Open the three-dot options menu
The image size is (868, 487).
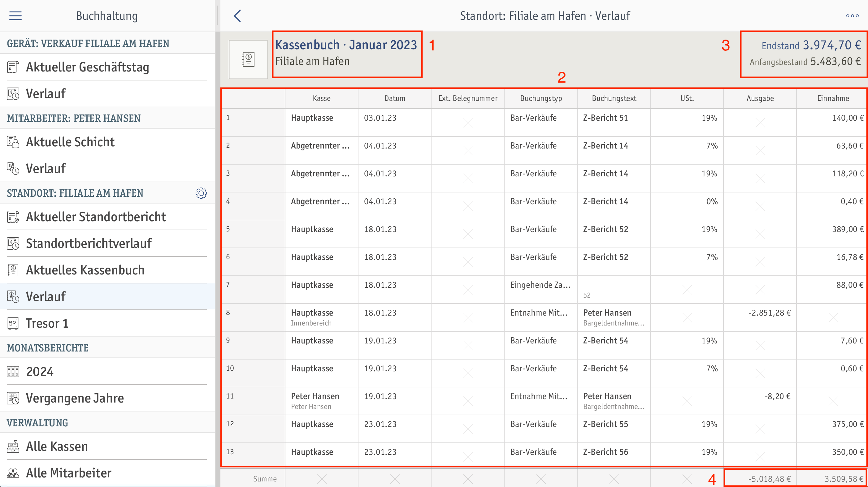coord(852,16)
